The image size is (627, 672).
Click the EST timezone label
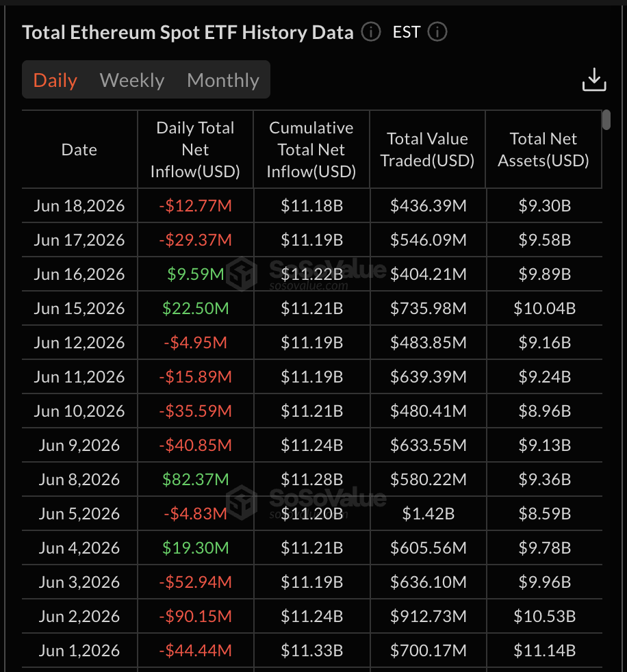tap(407, 32)
